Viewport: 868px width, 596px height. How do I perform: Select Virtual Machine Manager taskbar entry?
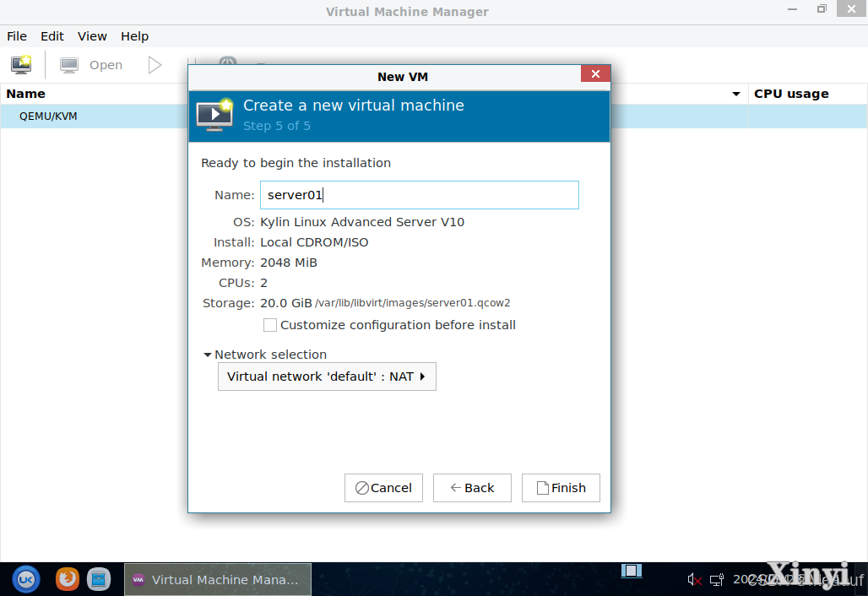218,579
